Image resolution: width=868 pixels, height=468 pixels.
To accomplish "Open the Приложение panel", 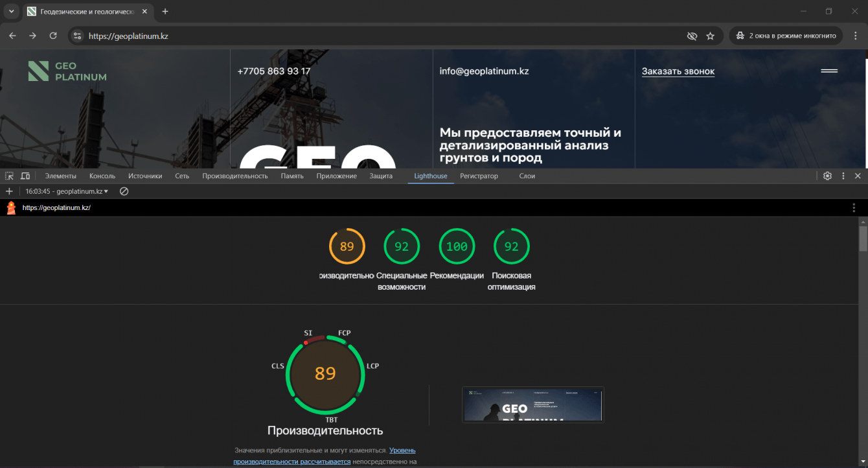I will click(x=337, y=176).
